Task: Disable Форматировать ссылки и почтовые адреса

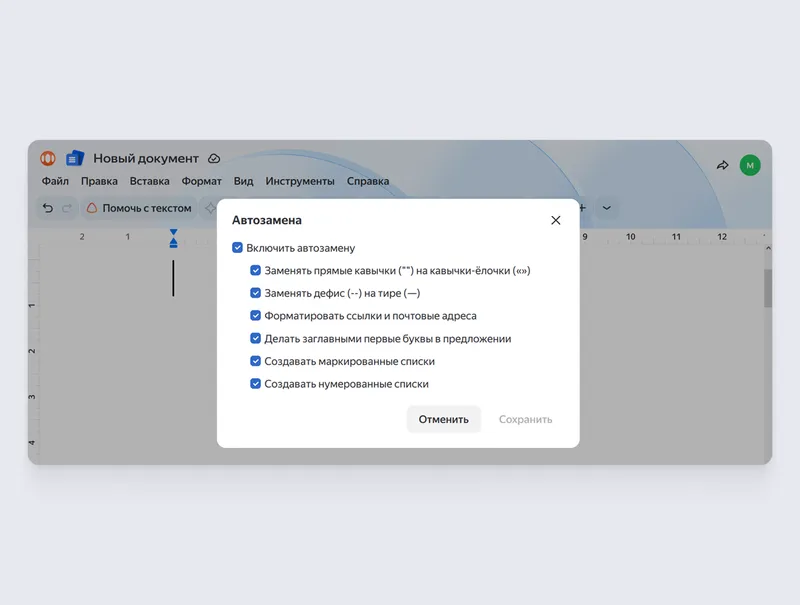Action: pos(256,316)
